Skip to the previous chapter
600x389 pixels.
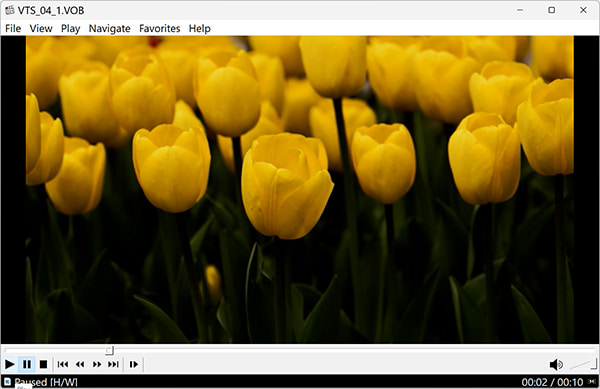coord(63,364)
